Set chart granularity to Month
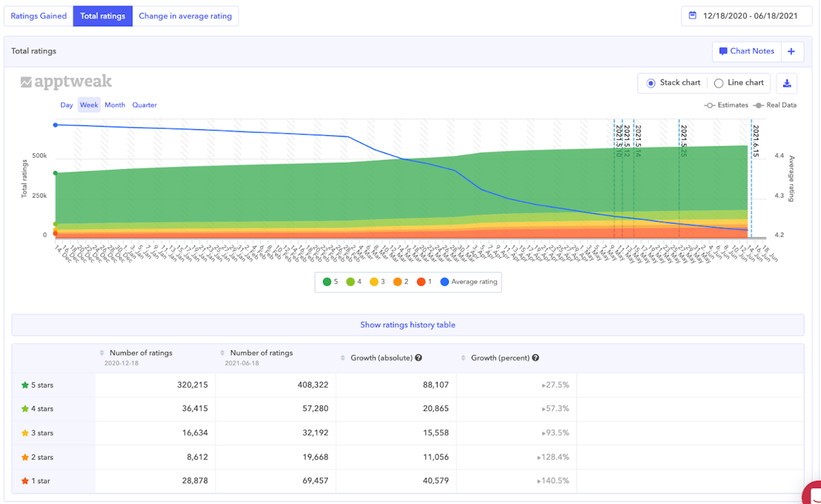 click(115, 105)
